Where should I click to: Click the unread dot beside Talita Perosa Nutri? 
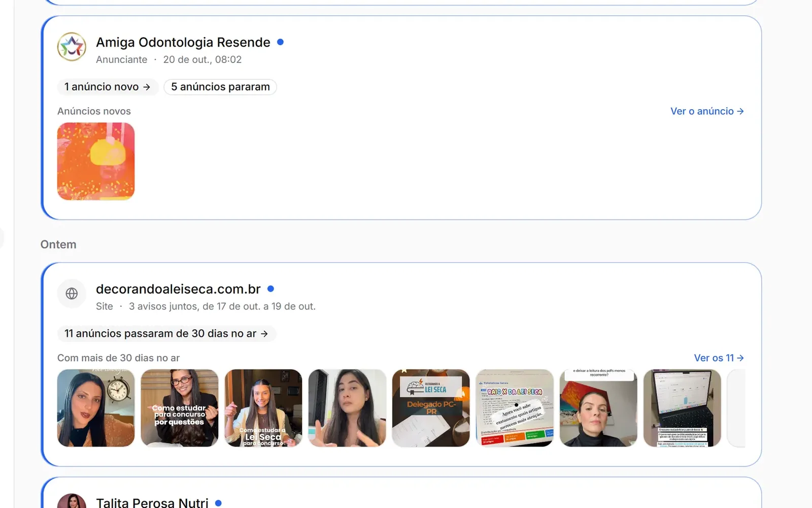click(x=218, y=503)
